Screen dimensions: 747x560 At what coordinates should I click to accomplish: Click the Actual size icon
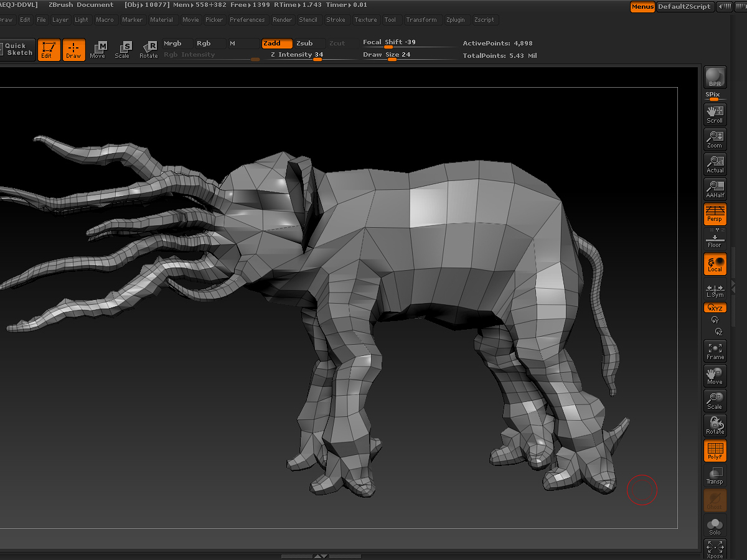pos(715,164)
